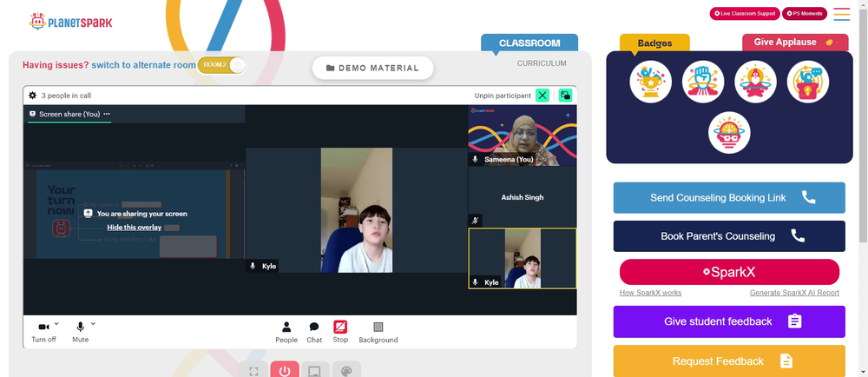Switch to the CURRICULUM tab
The image size is (868, 377).
pyautogui.click(x=542, y=63)
